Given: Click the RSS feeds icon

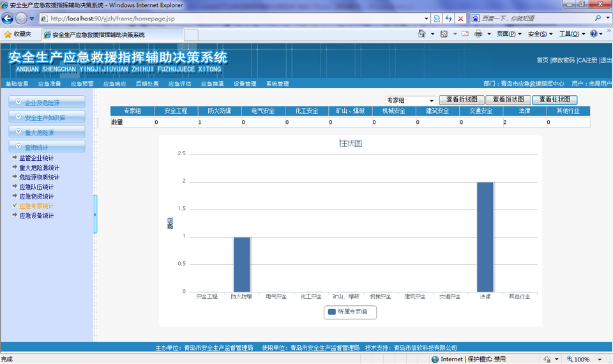Looking at the screenshot, I should coord(444,34).
